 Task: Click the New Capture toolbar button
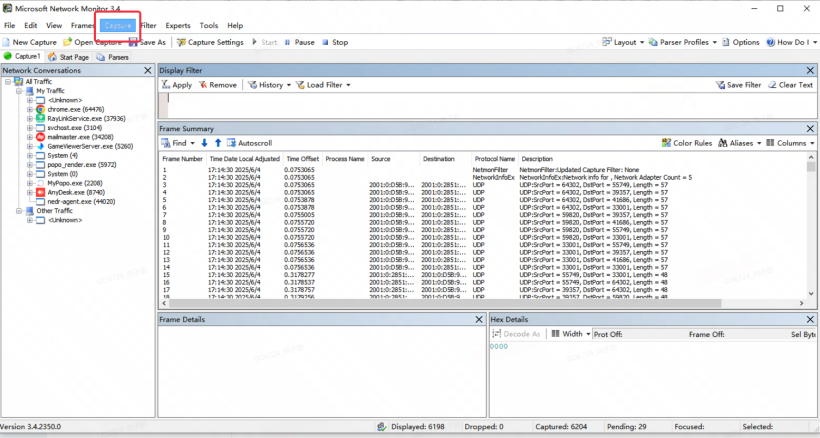coord(29,42)
